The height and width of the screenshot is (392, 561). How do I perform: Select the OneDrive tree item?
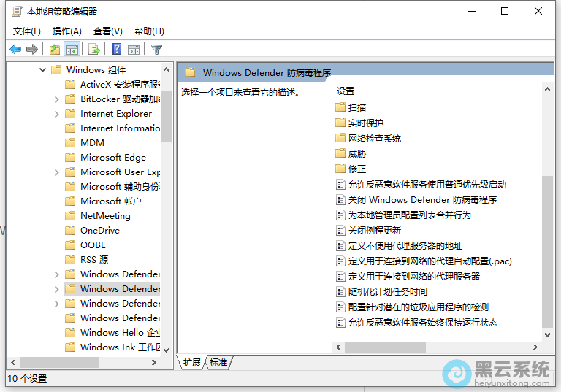click(x=99, y=230)
